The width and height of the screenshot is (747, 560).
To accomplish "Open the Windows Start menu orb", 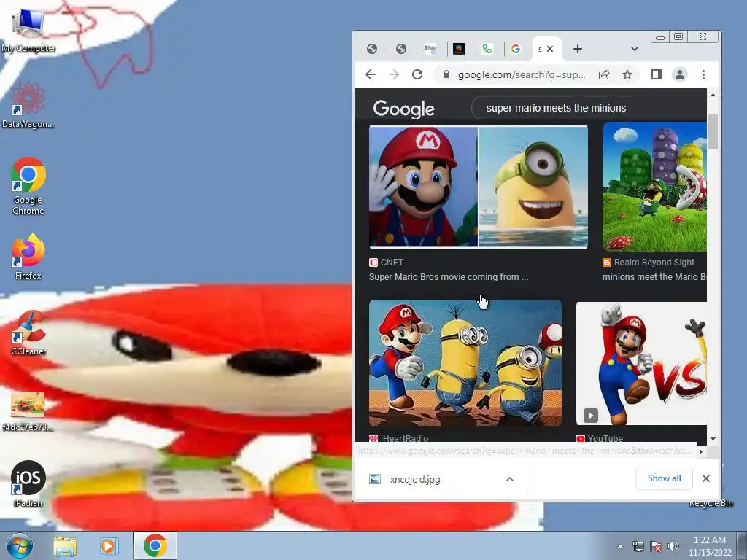I will pyautogui.click(x=19, y=545).
